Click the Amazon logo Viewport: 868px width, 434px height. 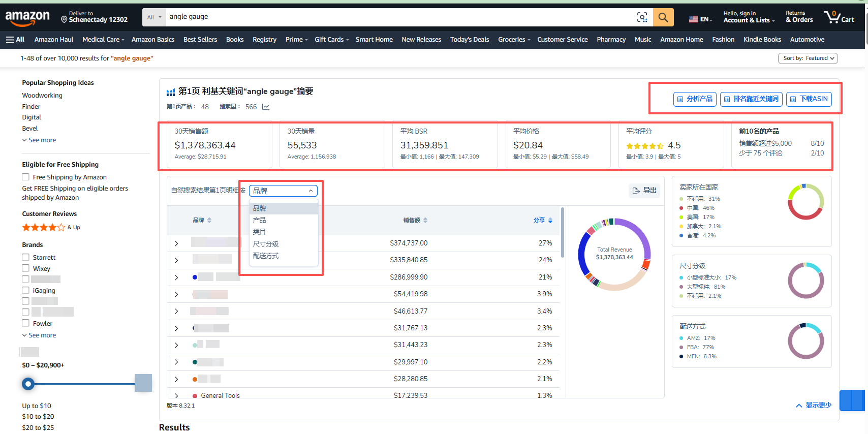pyautogui.click(x=27, y=18)
